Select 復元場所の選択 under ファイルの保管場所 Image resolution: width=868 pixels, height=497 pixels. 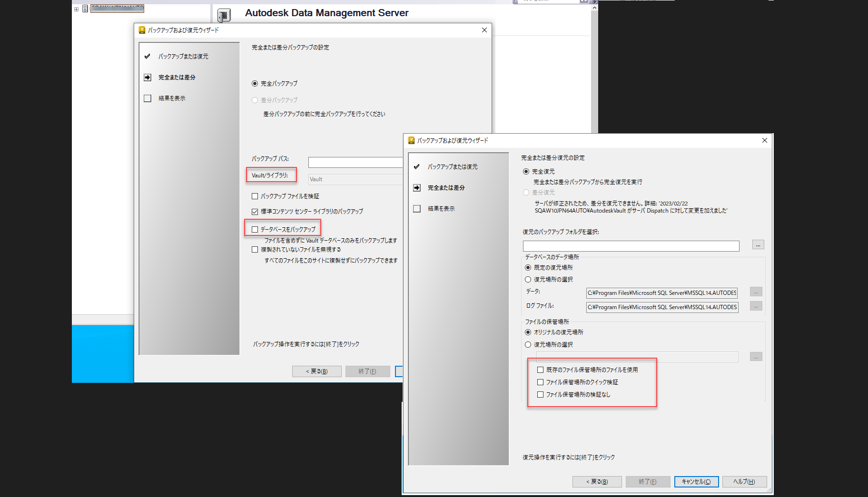click(x=528, y=344)
